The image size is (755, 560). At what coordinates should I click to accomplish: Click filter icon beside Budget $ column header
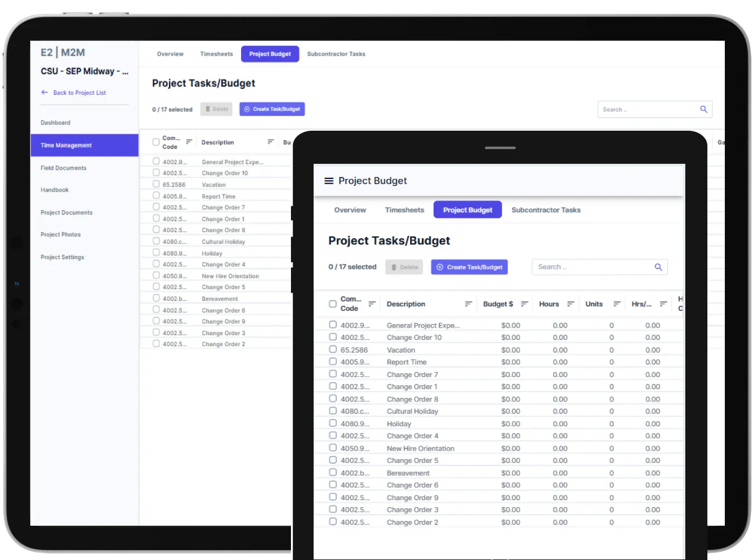click(524, 304)
